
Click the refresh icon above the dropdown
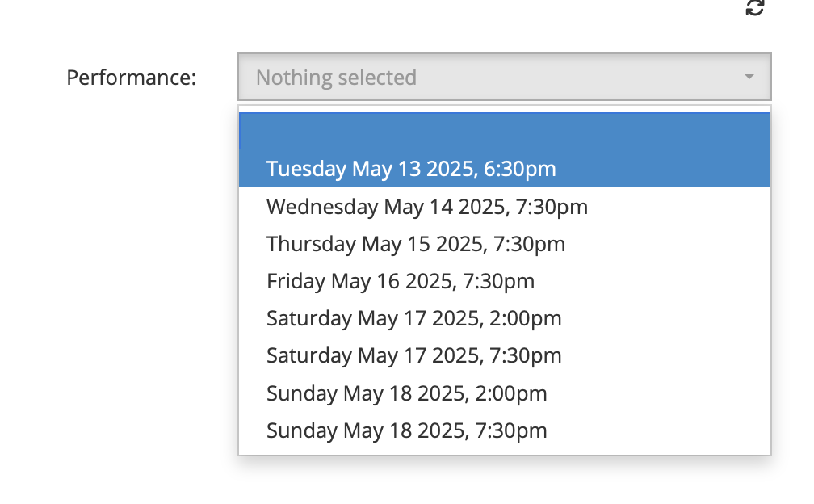click(755, 8)
